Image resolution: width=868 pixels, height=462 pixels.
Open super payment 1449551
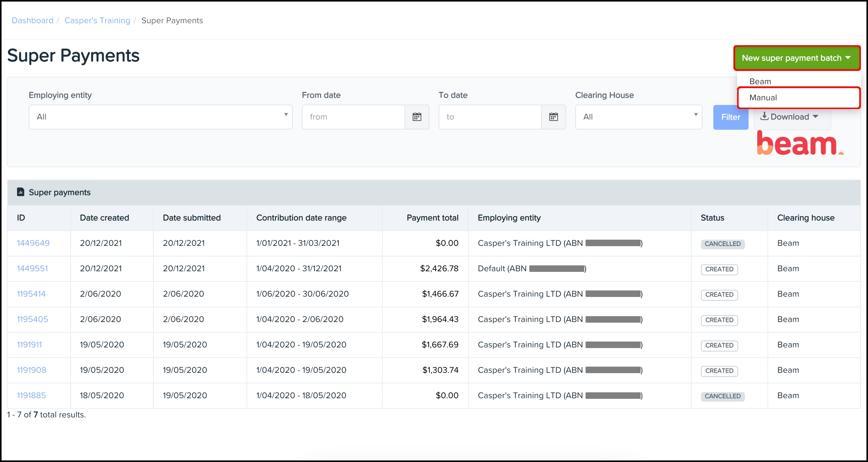[32, 268]
